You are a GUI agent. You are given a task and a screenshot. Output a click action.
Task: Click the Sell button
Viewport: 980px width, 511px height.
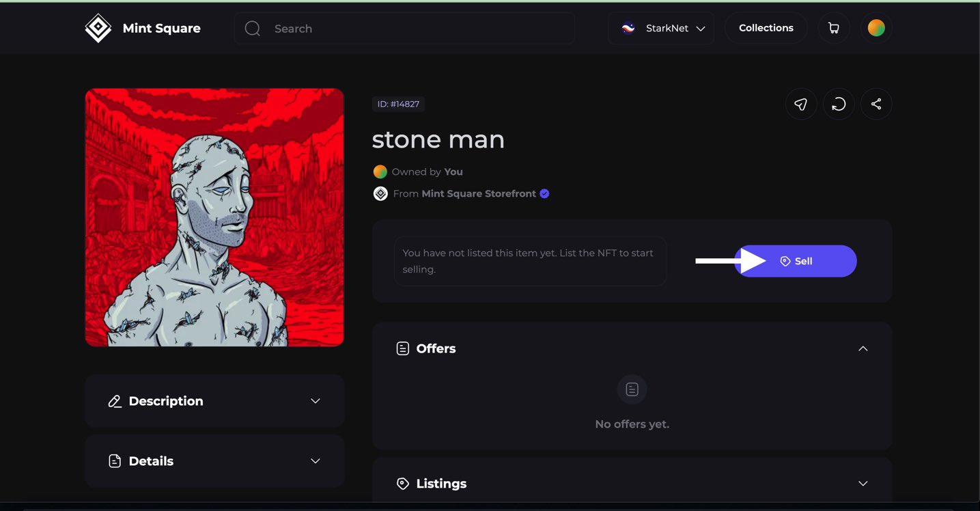click(796, 261)
